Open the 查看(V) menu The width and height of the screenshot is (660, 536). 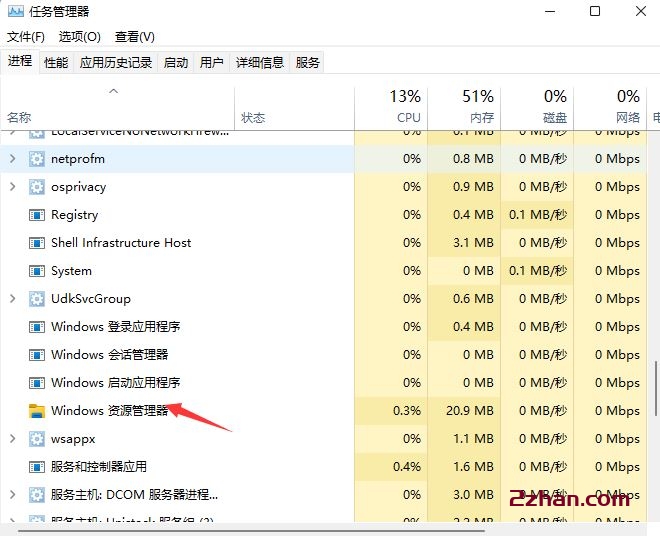(x=135, y=37)
